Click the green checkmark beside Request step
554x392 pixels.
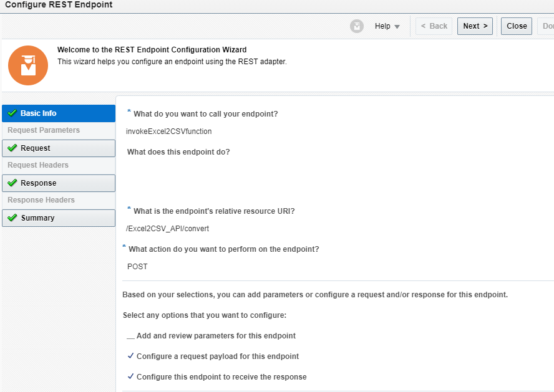pyautogui.click(x=12, y=148)
